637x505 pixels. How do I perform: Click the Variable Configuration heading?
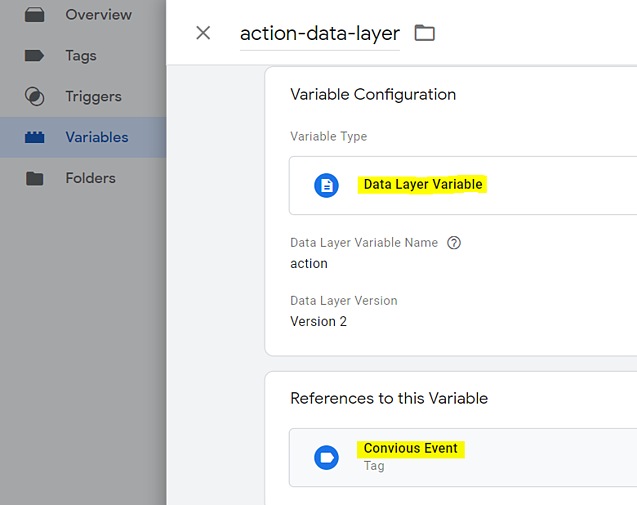point(372,95)
